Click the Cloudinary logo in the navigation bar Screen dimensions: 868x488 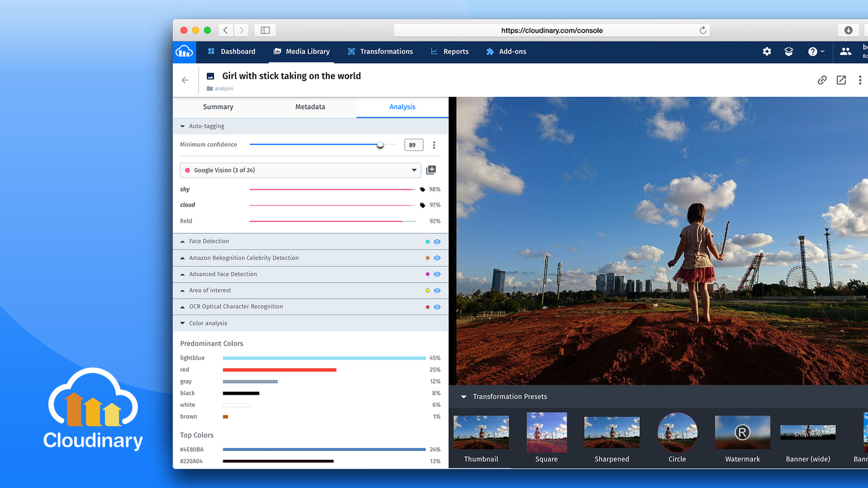pyautogui.click(x=184, y=51)
